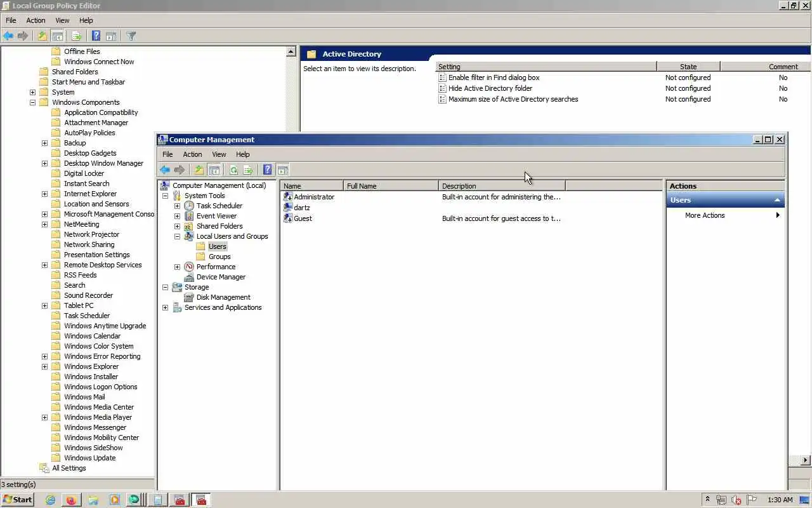This screenshot has width=812, height=508.
Task: Sort users by Full Name column header
Action: (391, 186)
